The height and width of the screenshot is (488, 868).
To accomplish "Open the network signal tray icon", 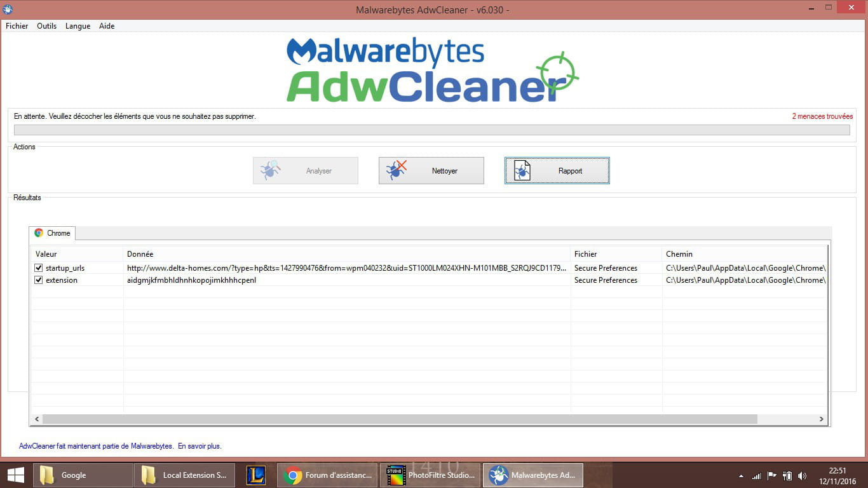I will coord(757,475).
